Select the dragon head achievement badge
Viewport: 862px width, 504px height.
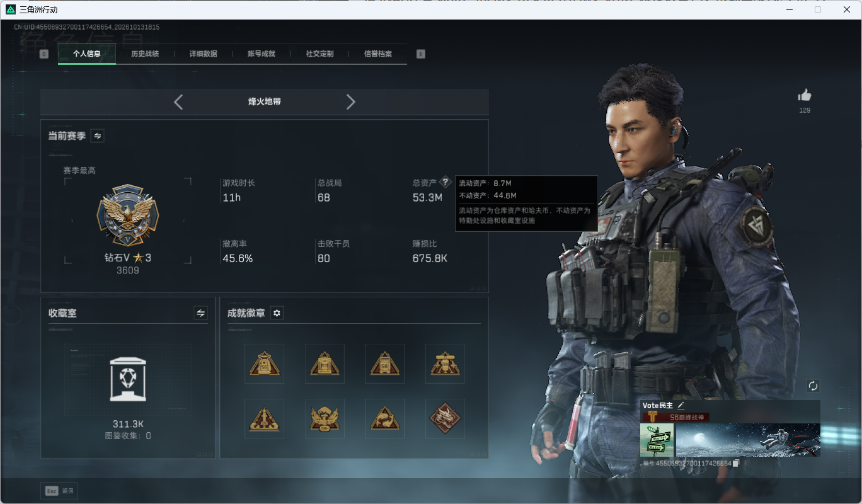click(x=445, y=418)
